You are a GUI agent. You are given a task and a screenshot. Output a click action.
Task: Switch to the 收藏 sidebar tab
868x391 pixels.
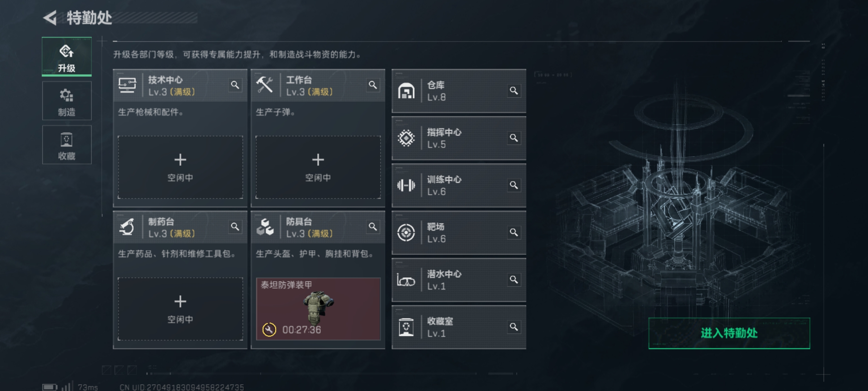pos(67,145)
